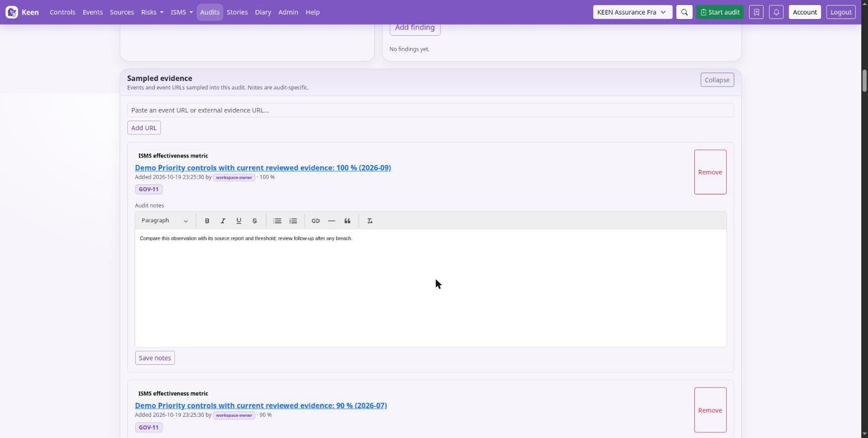Click the Logout button
Viewport: 868px width, 438px height.
[x=841, y=12]
